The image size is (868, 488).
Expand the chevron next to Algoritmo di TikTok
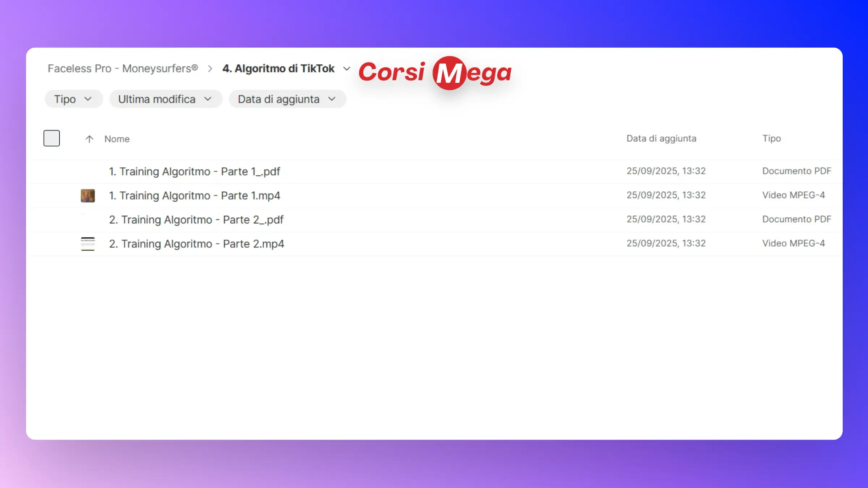(346, 69)
